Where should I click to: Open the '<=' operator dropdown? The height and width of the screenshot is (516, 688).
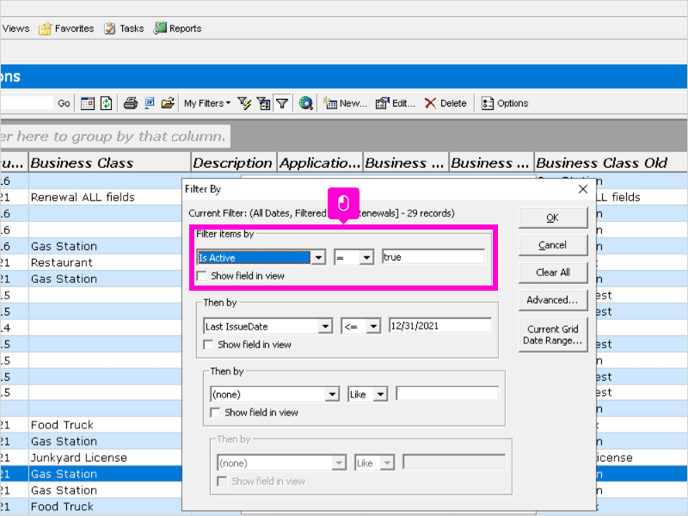[x=373, y=326]
